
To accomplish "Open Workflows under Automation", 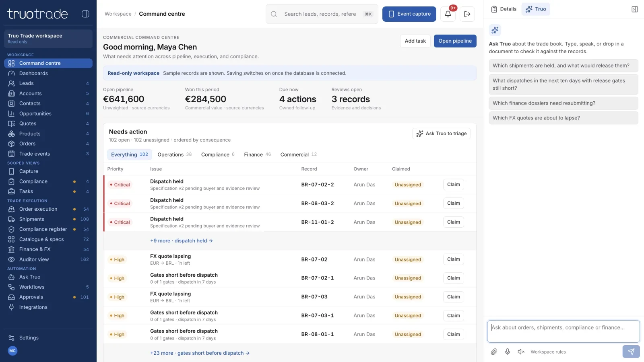I will (48, 287).
